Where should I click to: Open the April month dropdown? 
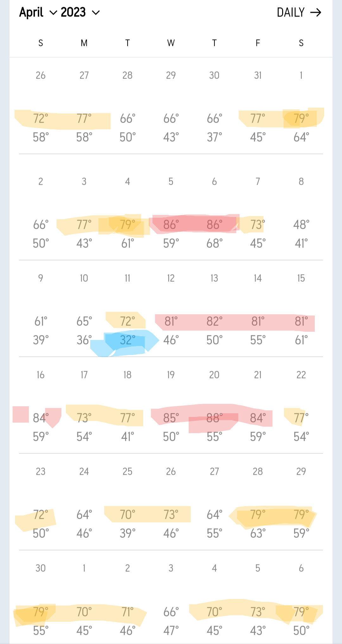[x=31, y=13]
